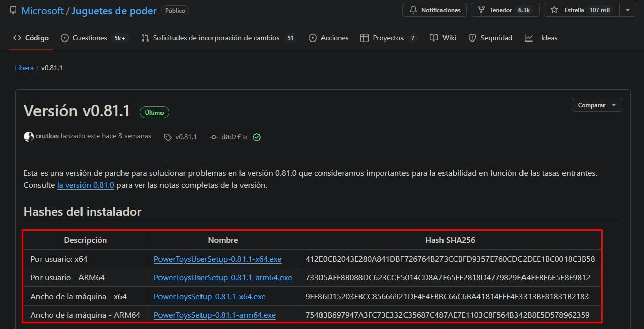Click the green verified check icon

pos(257,137)
